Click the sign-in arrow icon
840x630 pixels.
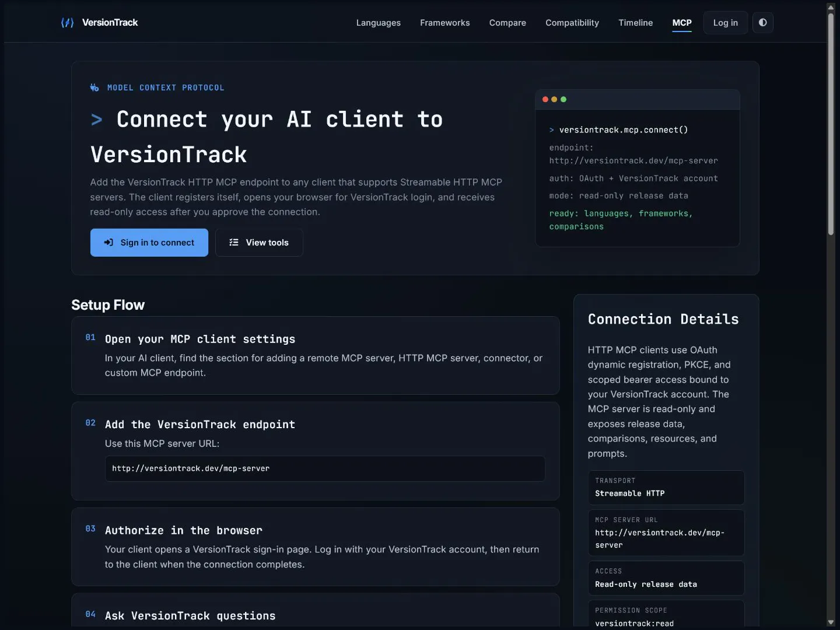coord(108,243)
